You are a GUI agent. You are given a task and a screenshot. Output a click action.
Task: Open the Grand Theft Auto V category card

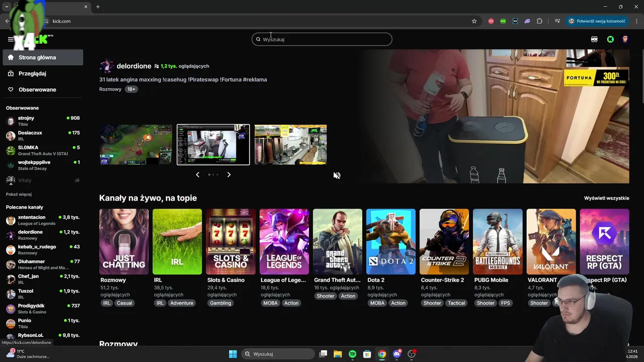point(338,241)
